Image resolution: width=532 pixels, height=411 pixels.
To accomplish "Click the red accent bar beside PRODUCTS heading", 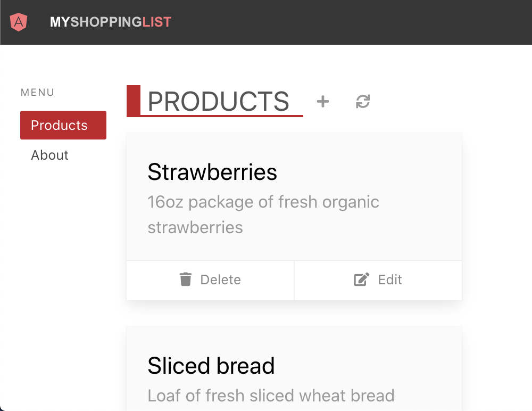I will 132,101.
